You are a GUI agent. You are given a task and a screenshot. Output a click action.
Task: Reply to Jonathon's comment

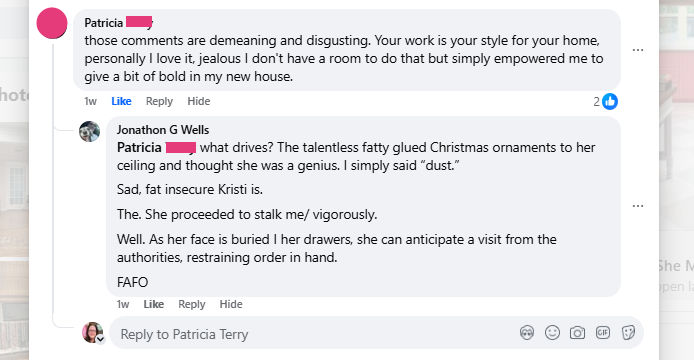(192, 304)
